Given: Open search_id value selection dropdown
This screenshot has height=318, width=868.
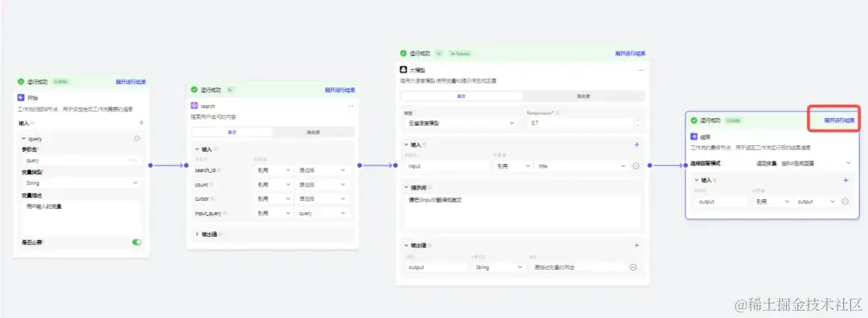Looking at the screenshot, I should 323,170.
